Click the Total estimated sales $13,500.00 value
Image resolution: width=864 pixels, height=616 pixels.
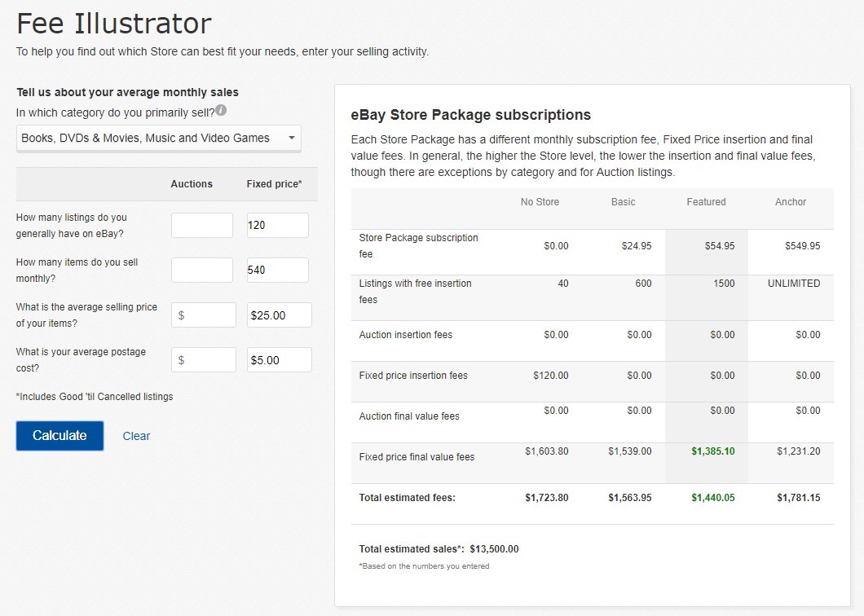(x=494, y=549)
